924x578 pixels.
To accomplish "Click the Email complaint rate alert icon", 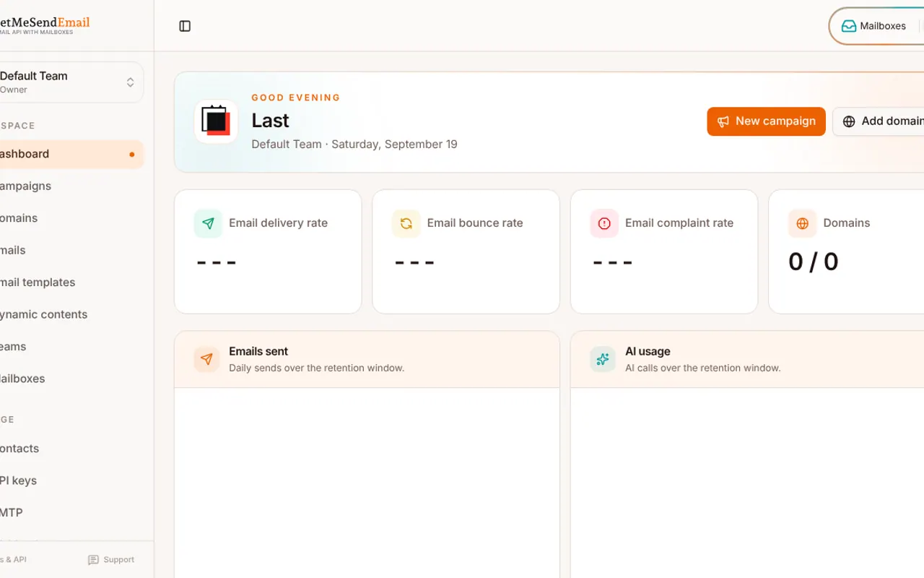I will pos(604,223).
